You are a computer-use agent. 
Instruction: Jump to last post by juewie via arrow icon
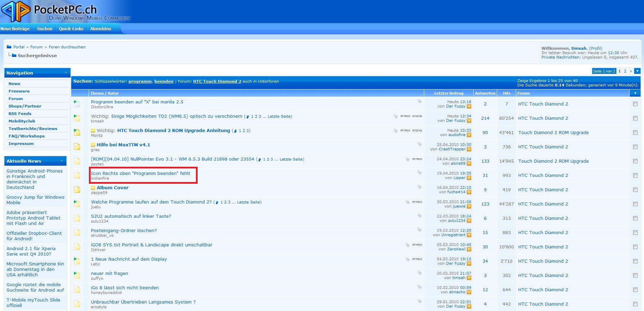[x=469, y=207]
